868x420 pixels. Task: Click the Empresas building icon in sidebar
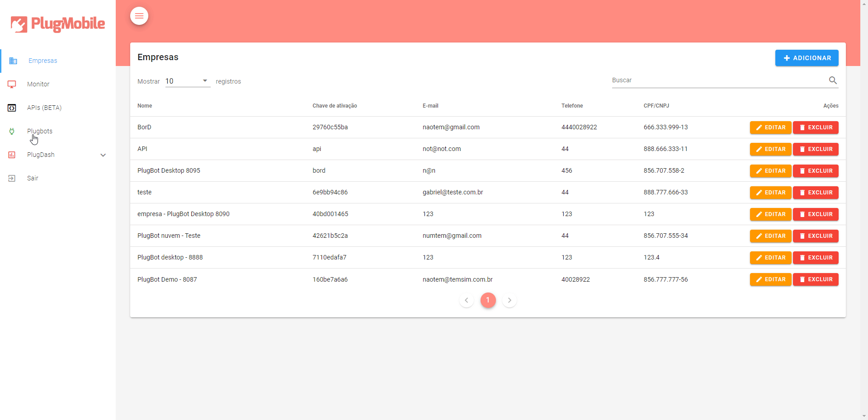(x=13, y=61)
